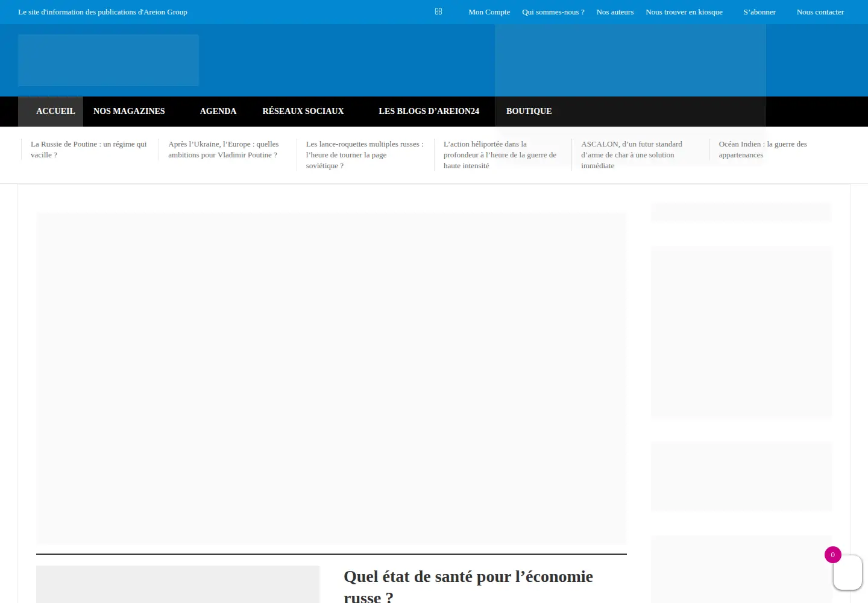Open 'Océan Indien : la guerre des appartenances'
This screenshot has width=868, height=603.
pyautogui.click(x=763, y=150)
